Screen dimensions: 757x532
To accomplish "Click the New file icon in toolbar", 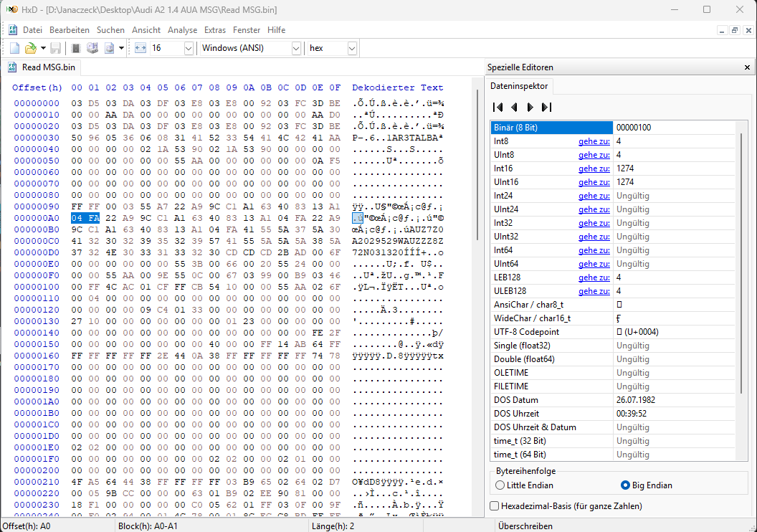I will coord(14,48).
